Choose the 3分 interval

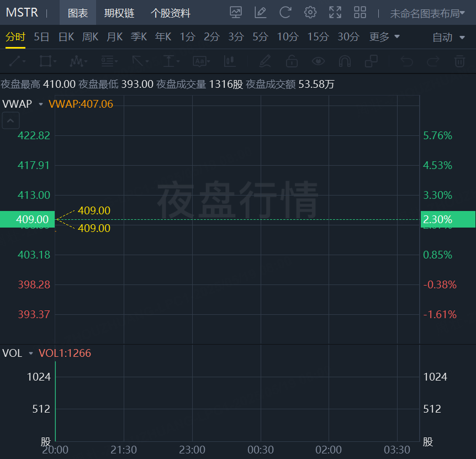coord(236,37)
